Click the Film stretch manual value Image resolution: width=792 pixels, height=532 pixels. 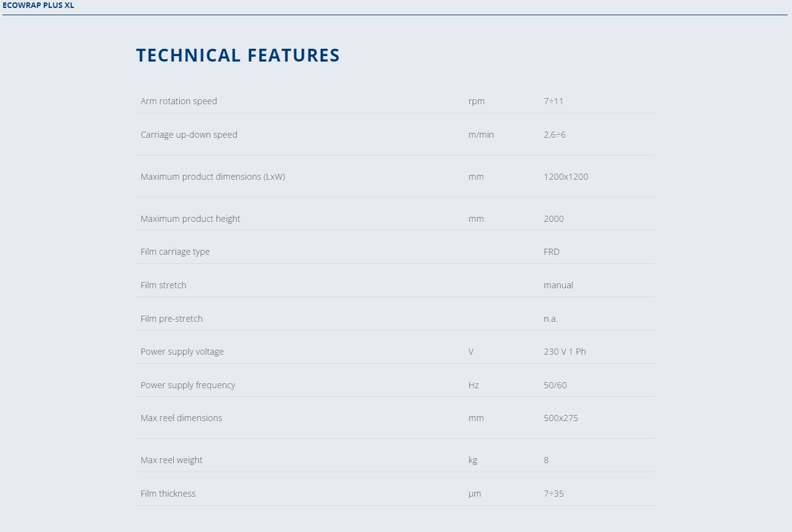click(x=558, y=285)
